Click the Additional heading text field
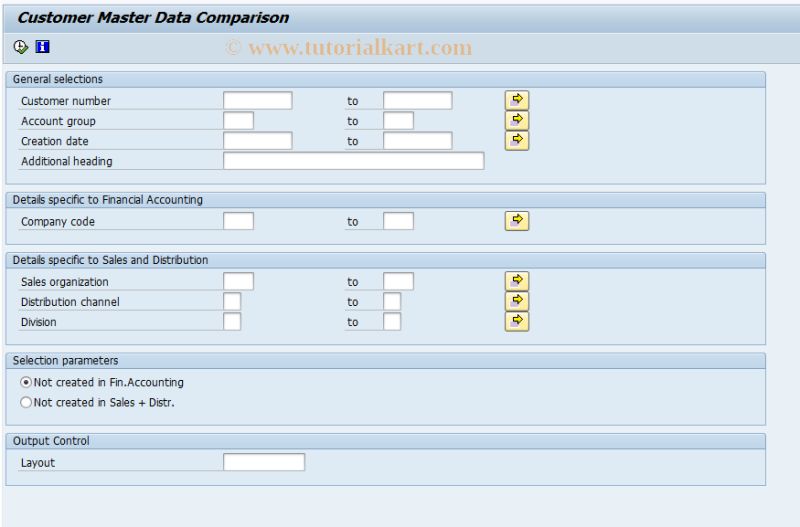This screenshot has height=527, width=800. pos(354,161)
